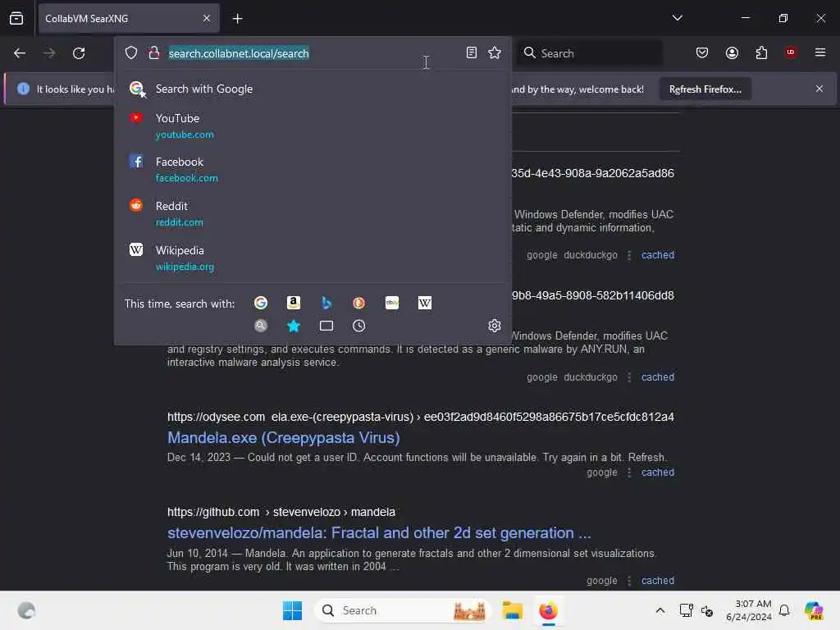The image size is (840, 630).
Task: Search this time with eBay icon
Action: point(392,304)
